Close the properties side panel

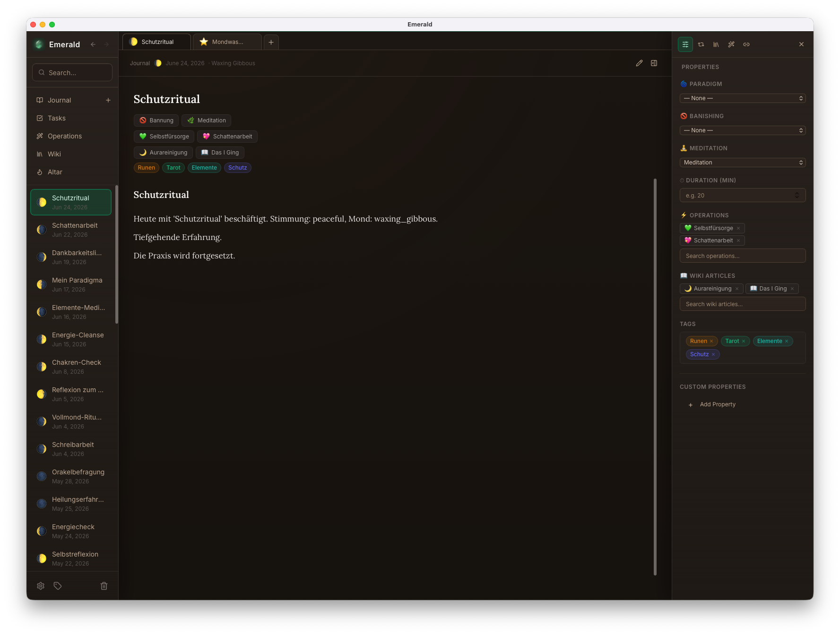coord(801,44)
